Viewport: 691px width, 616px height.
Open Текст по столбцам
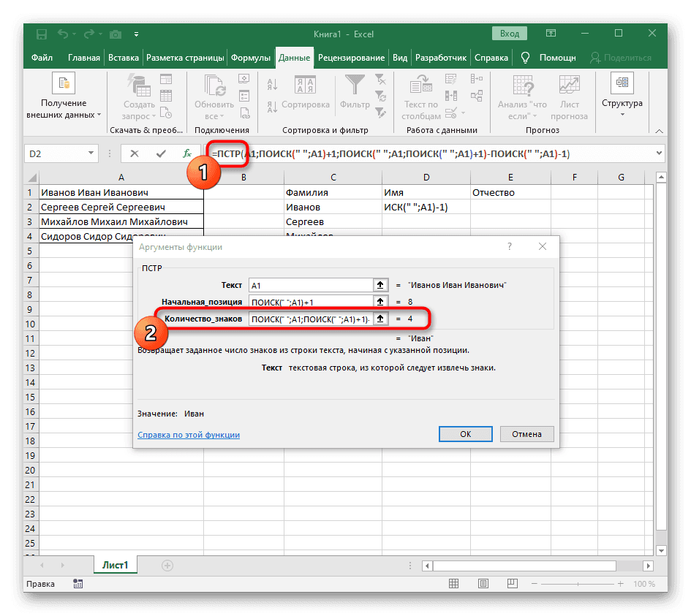pyautogui.click(x=421, y=89)
